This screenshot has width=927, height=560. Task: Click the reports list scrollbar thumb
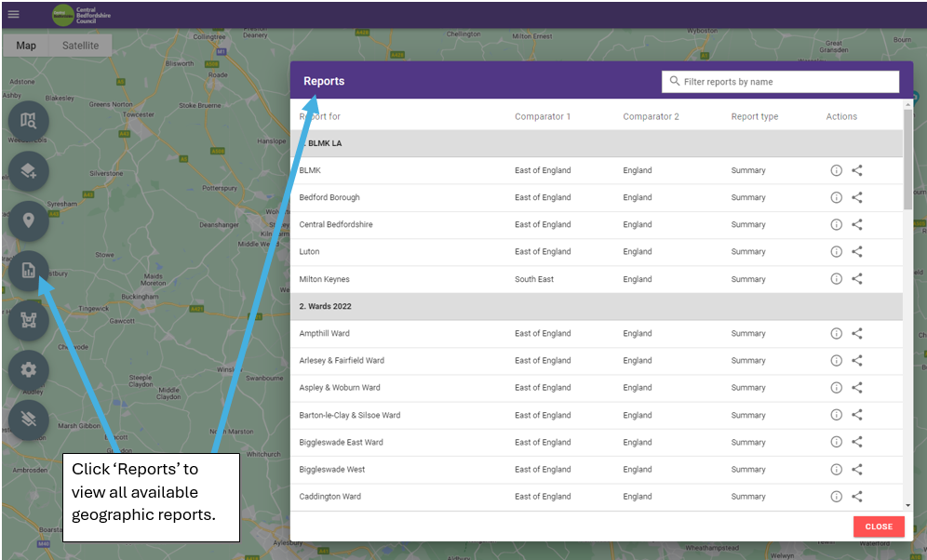click(908, 159)
